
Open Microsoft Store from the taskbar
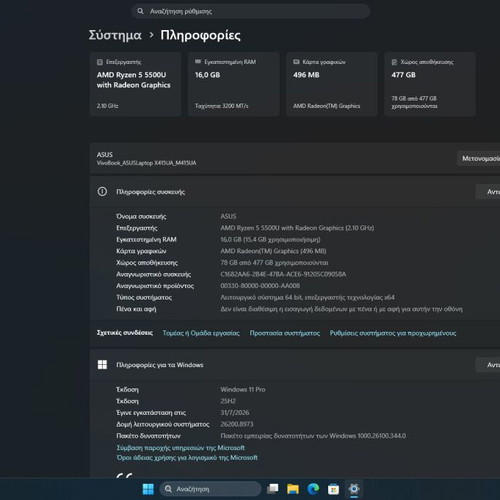pos(333,489)
